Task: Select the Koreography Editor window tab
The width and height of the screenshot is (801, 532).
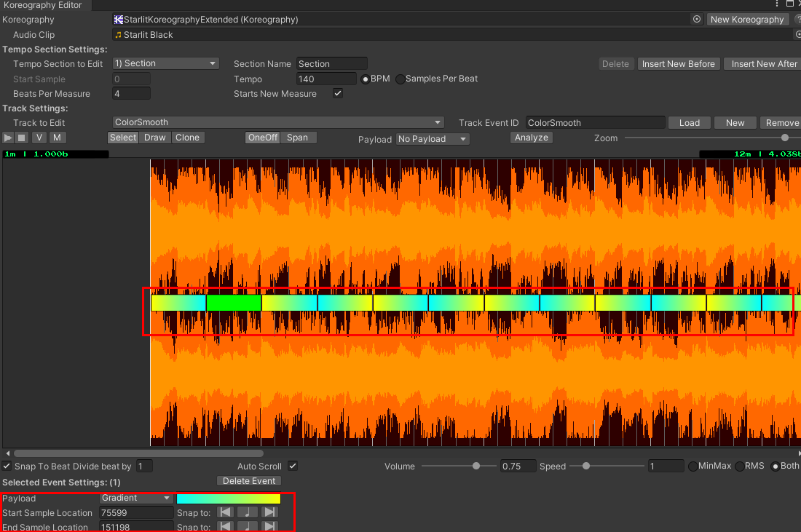Action: click(45, 5)
